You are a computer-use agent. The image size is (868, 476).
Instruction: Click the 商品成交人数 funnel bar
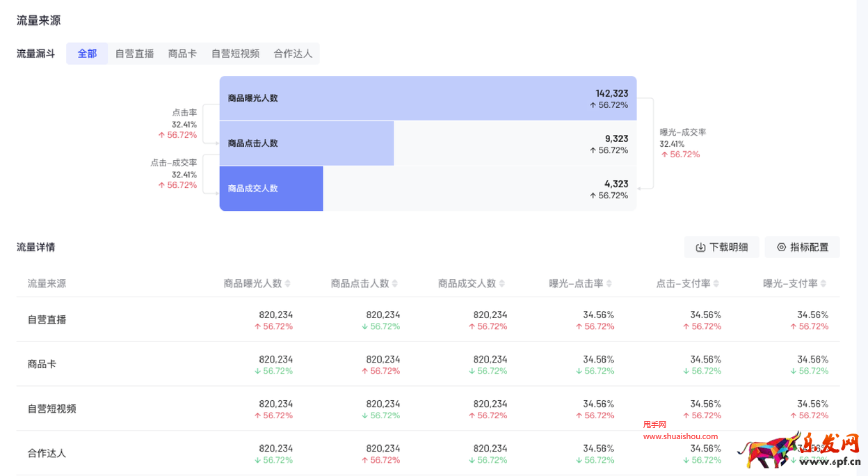tap(271, 188)
